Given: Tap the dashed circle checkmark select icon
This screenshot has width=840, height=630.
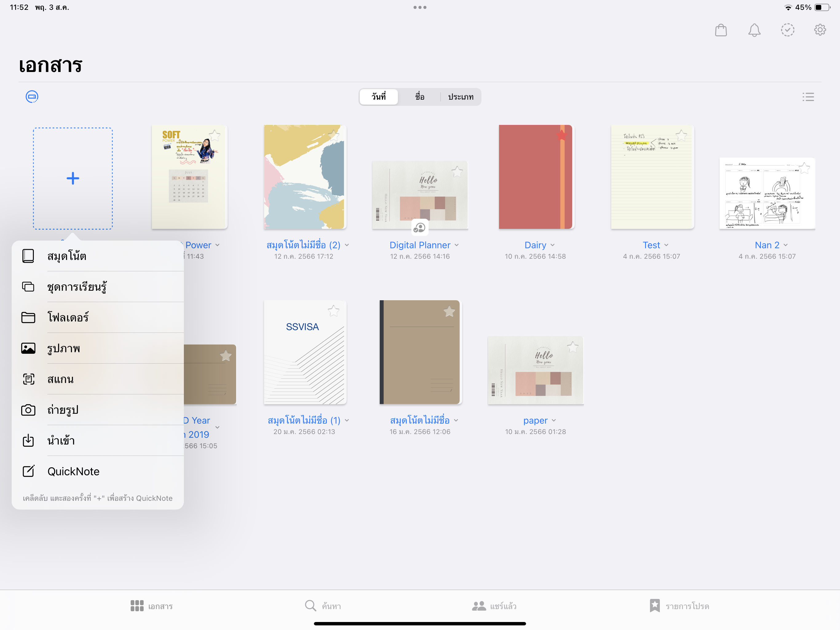Looking at the screenshot, I should 787,30.
